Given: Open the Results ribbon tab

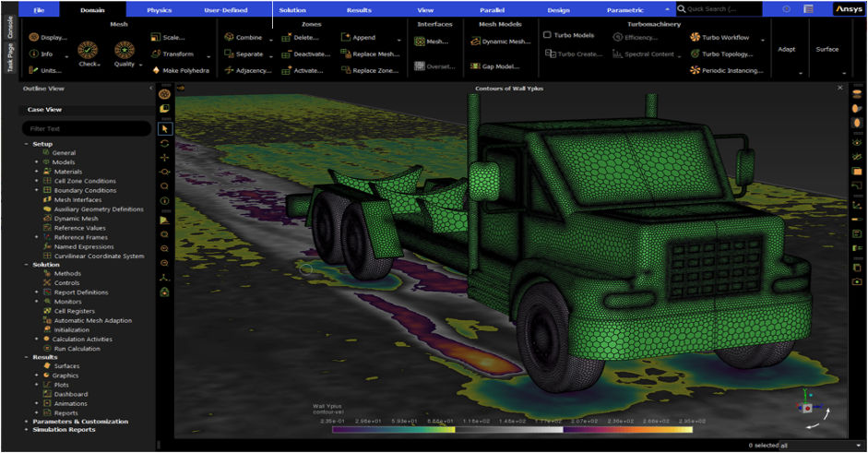Looking at the screenshot, I should click(x=359, y=10).
